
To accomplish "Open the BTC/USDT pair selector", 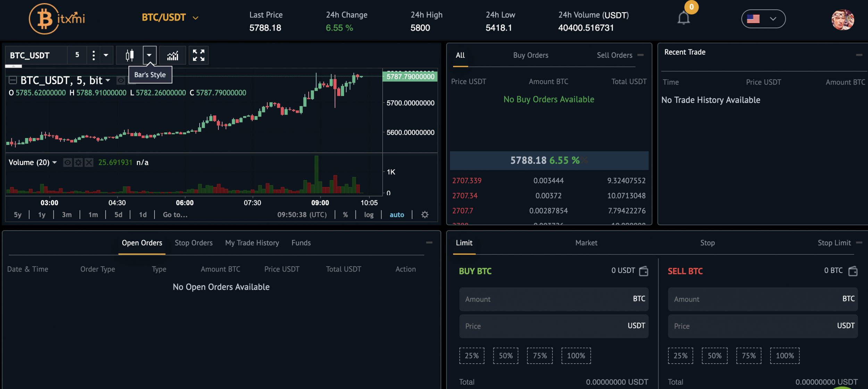I will (170, 17).
